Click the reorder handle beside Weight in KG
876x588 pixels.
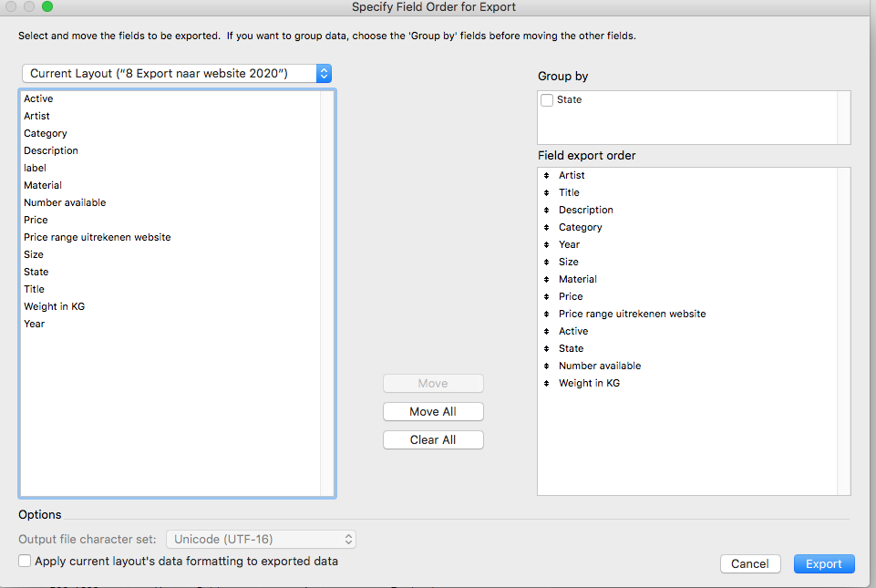click(547, 383)
